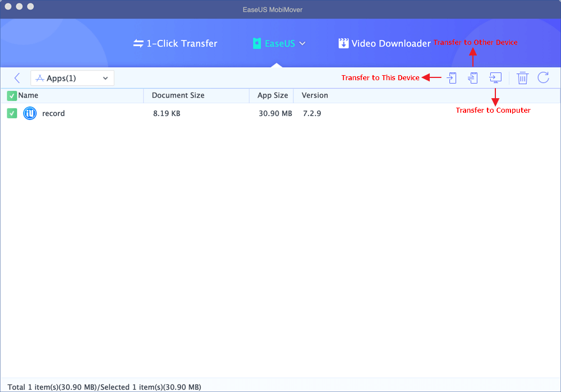Click the EaseUS device phone icon
Viewport: 561px width, 392px height.
(x=256, y=43)
